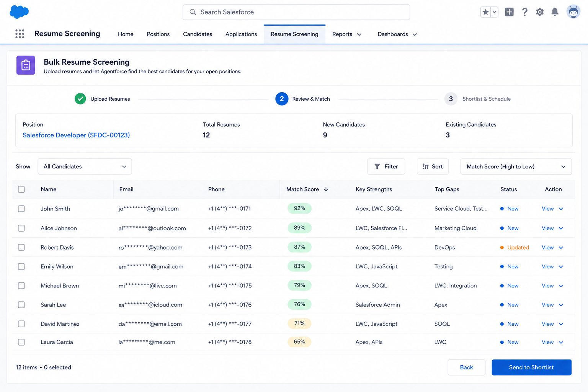This screenshot has height=392, width=588.
Task: Open the Favorites list dropdown arrow
Action: pyautogui.click(x=495, y=12)
